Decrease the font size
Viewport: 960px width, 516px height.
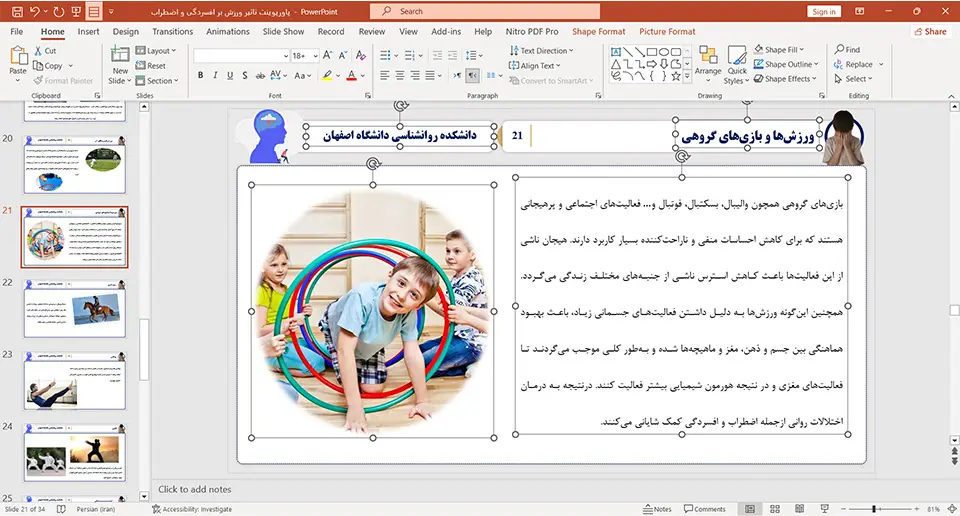(x=343, y=56)
